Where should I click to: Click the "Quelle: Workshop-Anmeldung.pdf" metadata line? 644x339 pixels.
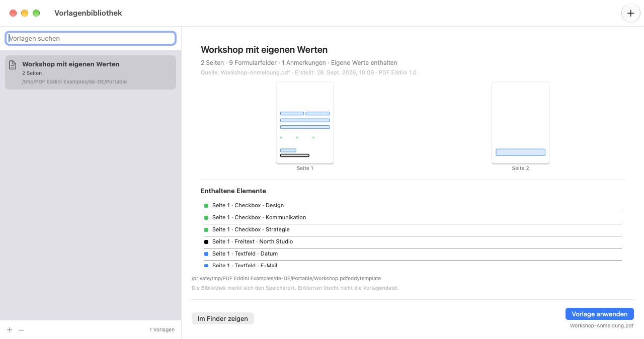coord(308,72)
